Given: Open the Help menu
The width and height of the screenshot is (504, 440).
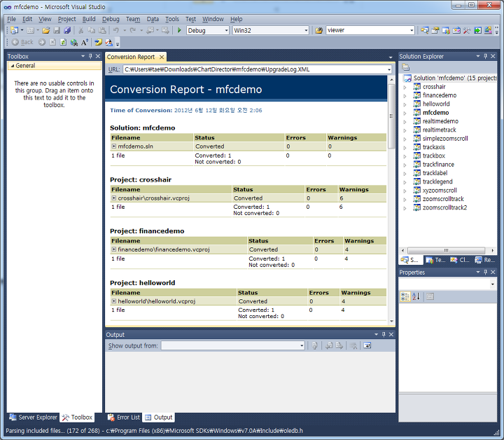Looking at the screenshot, I should click(x=237, y=19).
